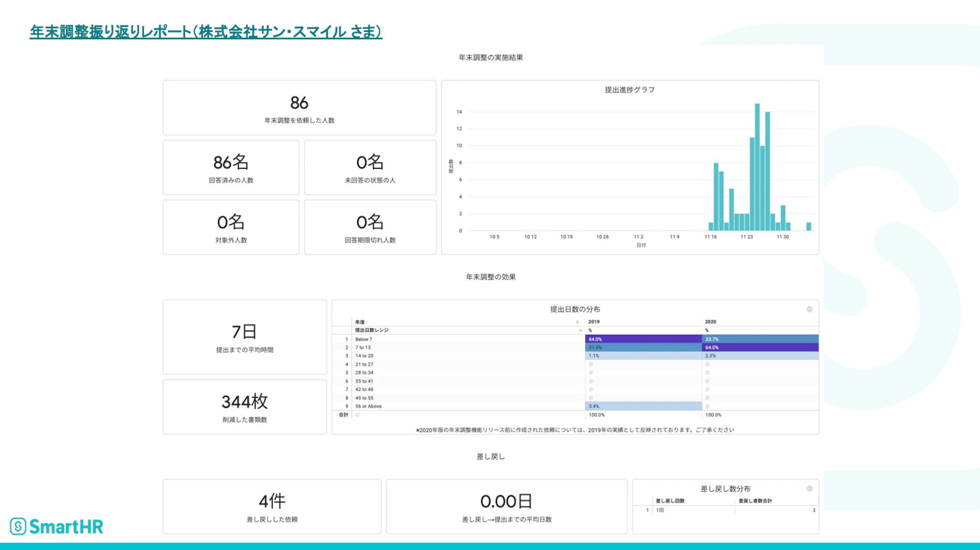This screenshot has width=980, height=550.
Task: Click globe icon in 差し戻し数分布 panel
Action: coord(809,489)
